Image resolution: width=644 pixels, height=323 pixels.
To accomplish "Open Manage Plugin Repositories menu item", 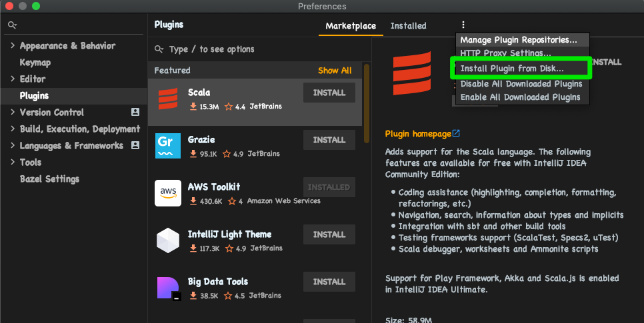I will pos(519,40).
